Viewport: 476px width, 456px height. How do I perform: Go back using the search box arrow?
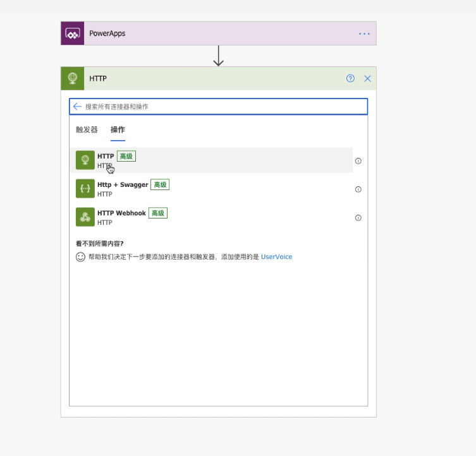(77, 107)
